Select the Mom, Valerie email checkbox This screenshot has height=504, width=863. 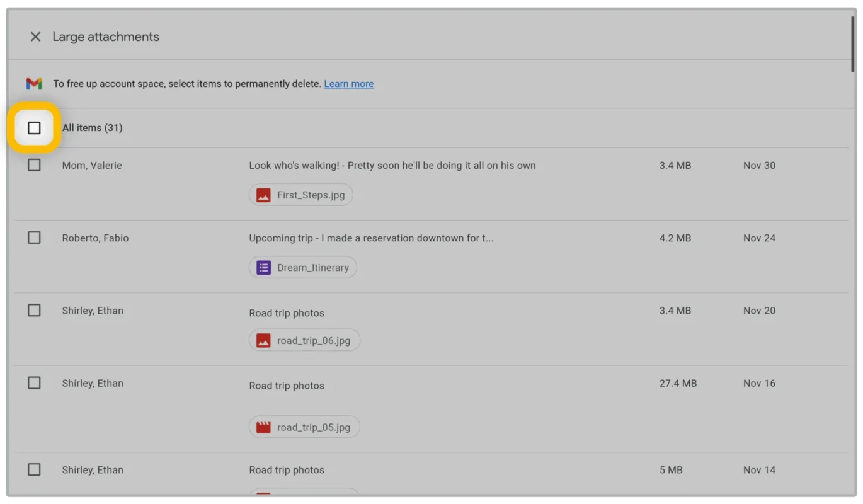(x=34, y=165)
